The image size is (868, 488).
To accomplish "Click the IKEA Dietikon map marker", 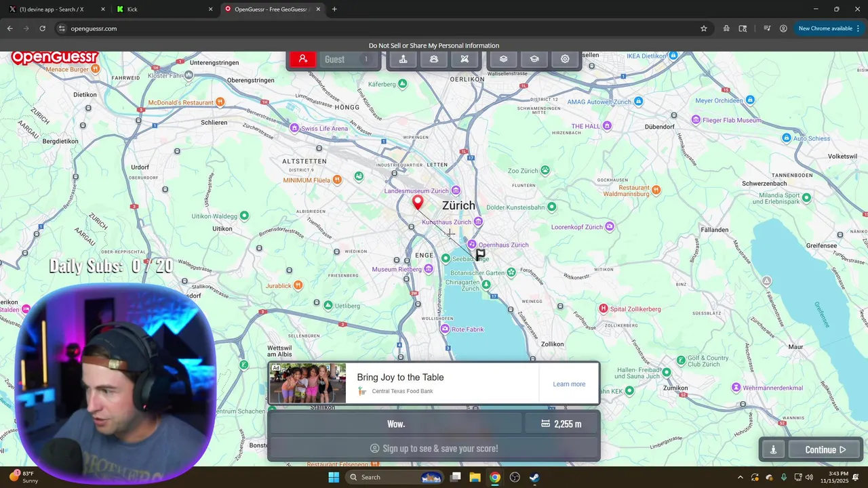I will 673,56.
